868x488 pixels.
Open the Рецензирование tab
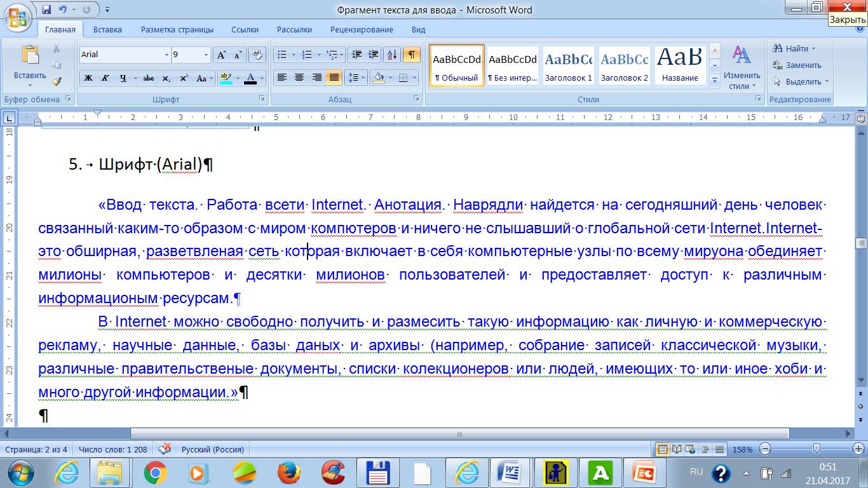tap(362, 29)
